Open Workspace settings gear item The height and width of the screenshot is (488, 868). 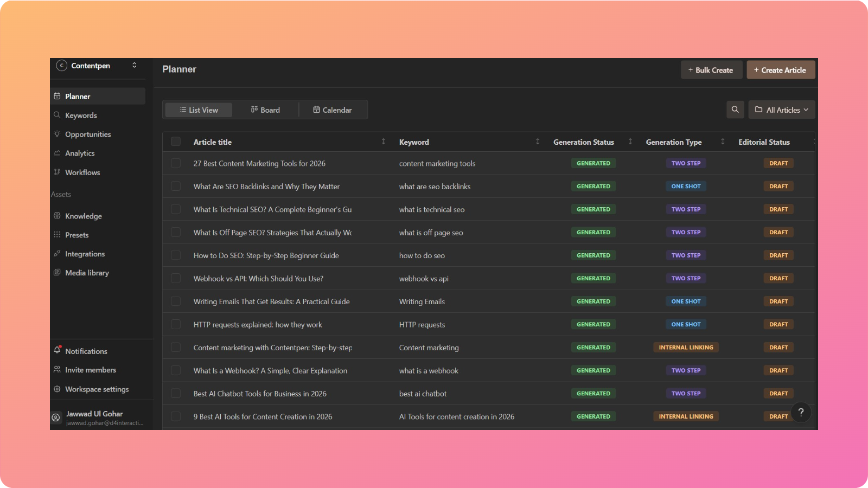click(97, 389)
